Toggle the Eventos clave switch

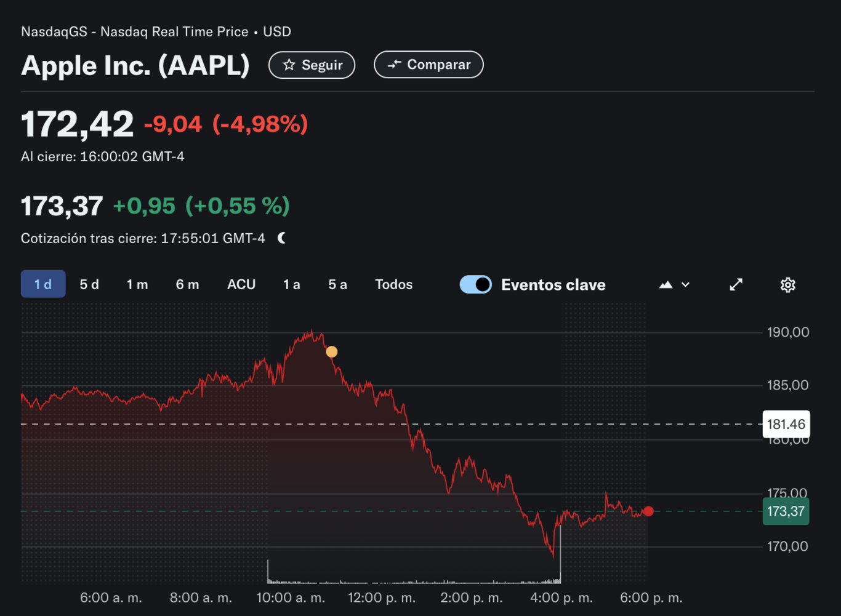[x=476, y=284]
